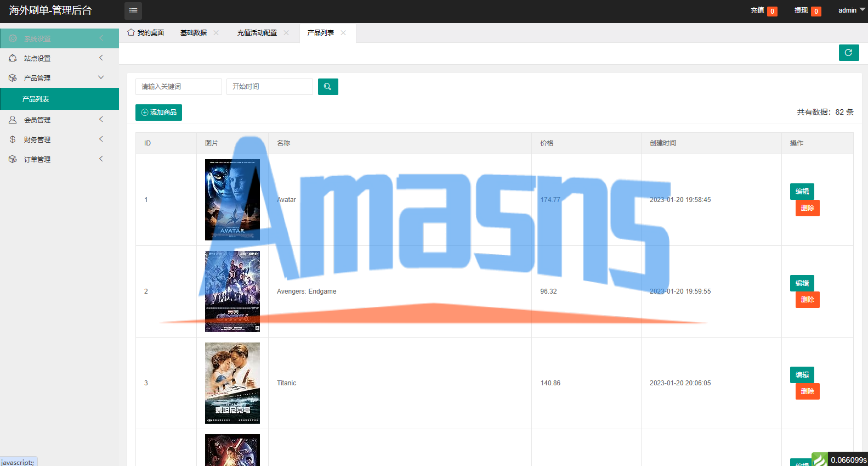The image size is (868, 466).
Task: Open the Avatar poster thumbnail
Action: coord(232,200)
